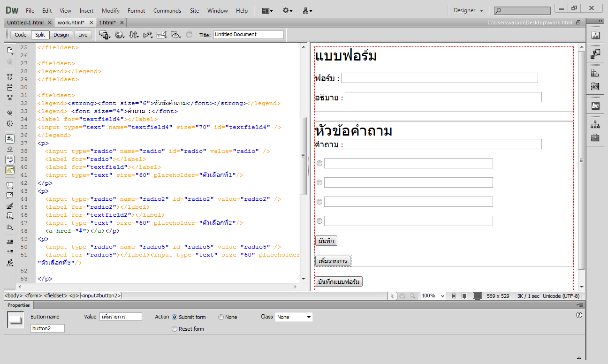This screenshot has height=364, width=608.
Task: Click Remove Comment icon
Action: (10, 196)
